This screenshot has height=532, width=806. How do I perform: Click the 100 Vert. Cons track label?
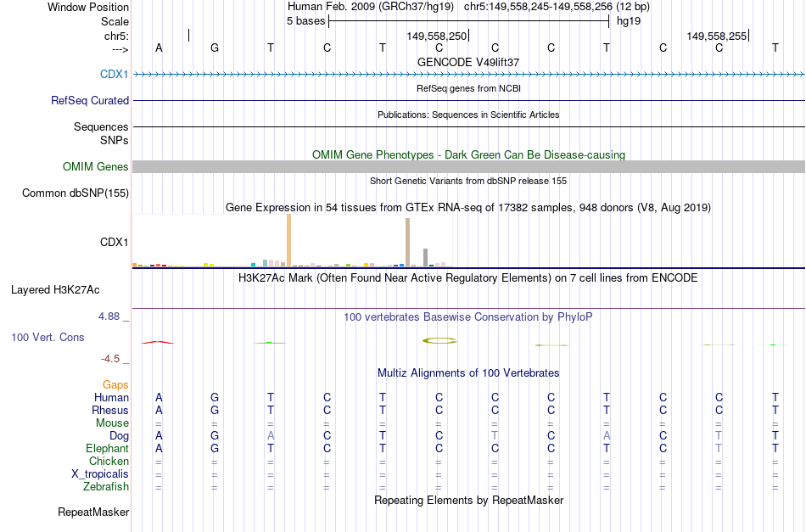(48, 337)
